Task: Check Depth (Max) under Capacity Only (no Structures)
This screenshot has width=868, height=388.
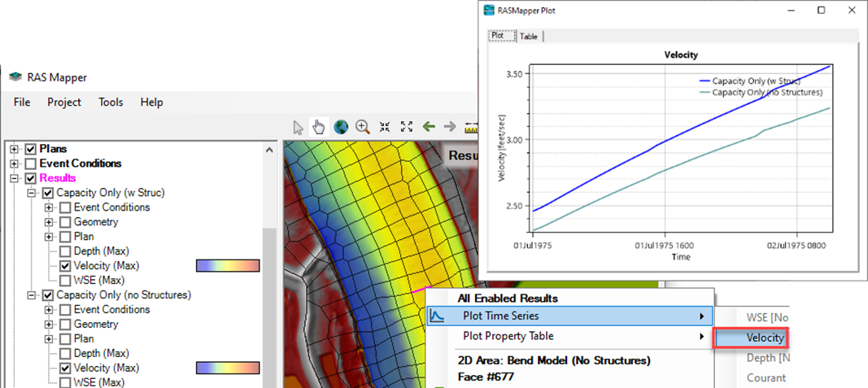Action: point(65,353)
